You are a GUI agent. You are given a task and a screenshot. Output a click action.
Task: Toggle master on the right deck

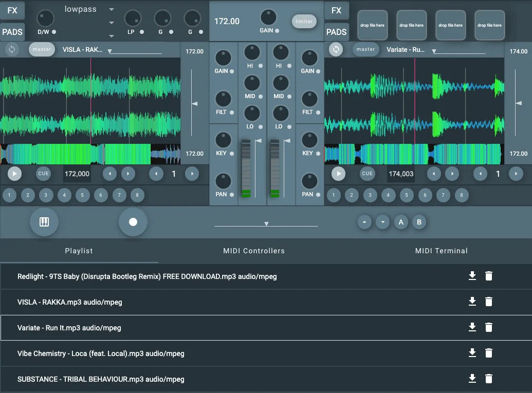[x=366, y=49]
